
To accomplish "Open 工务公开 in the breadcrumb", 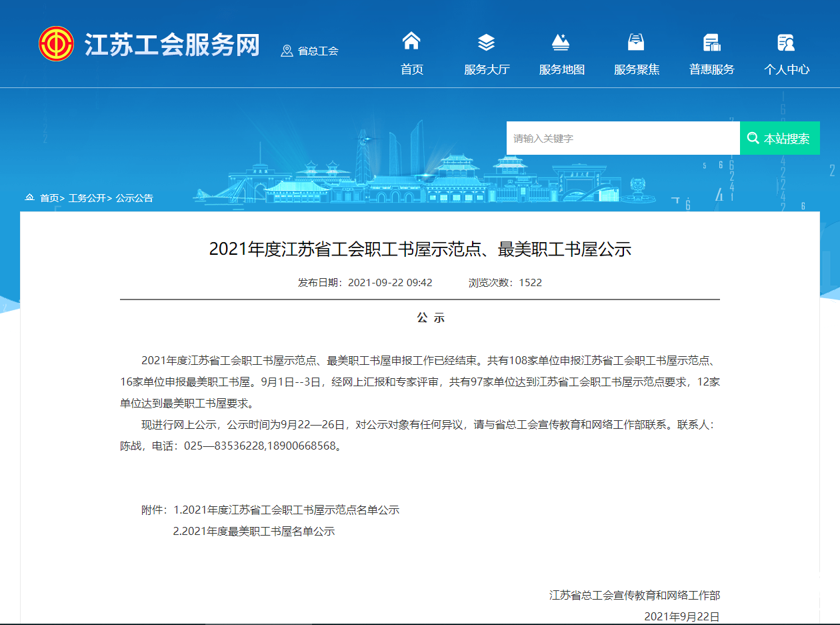I will click(87, 198).
